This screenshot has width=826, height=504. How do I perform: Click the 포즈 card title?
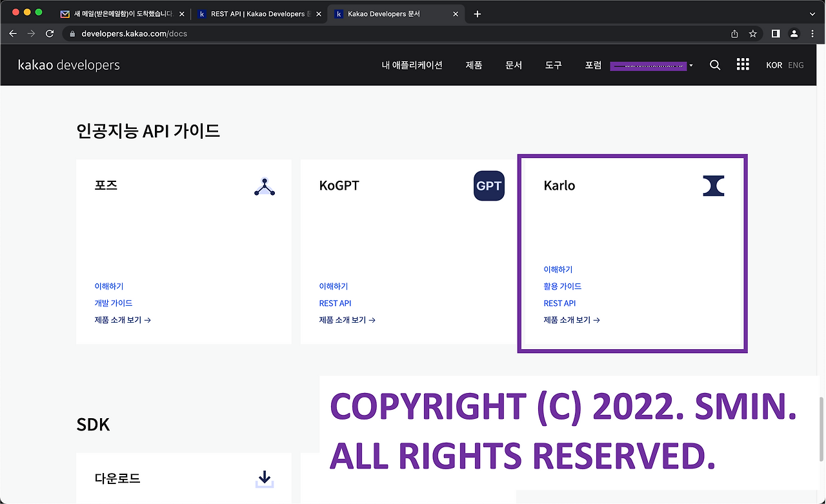(106, 186)
